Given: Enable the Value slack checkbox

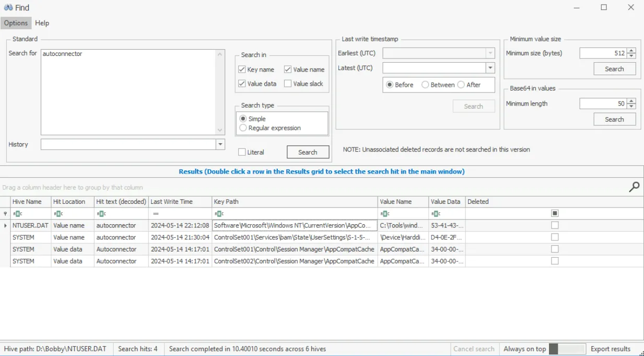Looking at the screenshot, I should click(288, 84).
